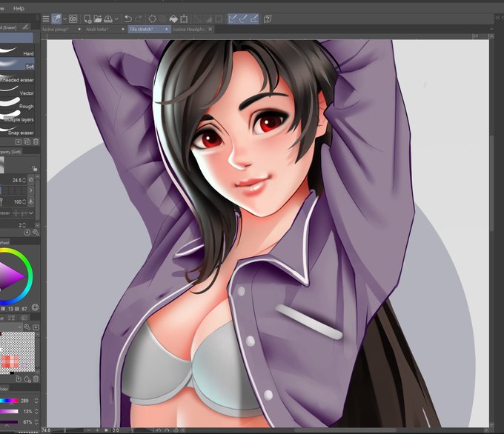Open the Clip Studio icon dropdown arrow
504x434 pixels.
(x=64, y=19)
